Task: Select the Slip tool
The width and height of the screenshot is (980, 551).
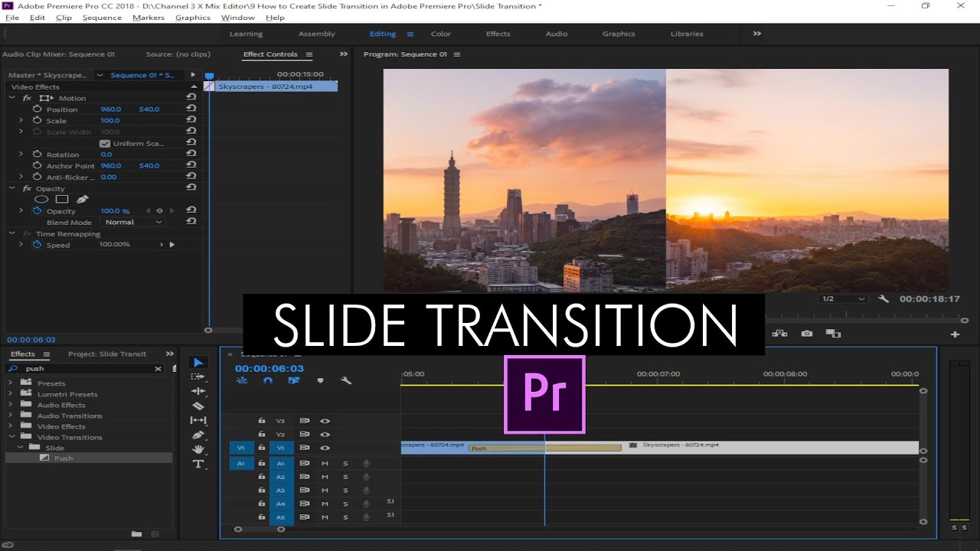Action: (198, 420)
